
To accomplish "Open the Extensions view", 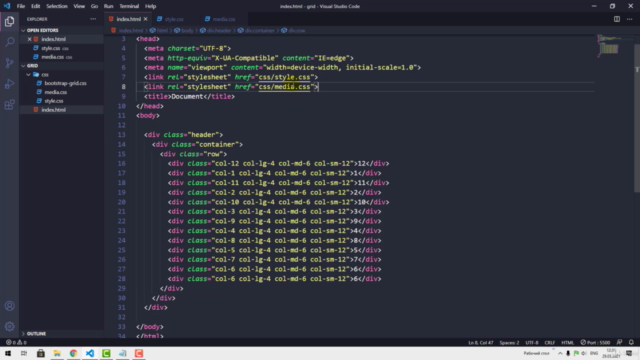I will 9,105.
